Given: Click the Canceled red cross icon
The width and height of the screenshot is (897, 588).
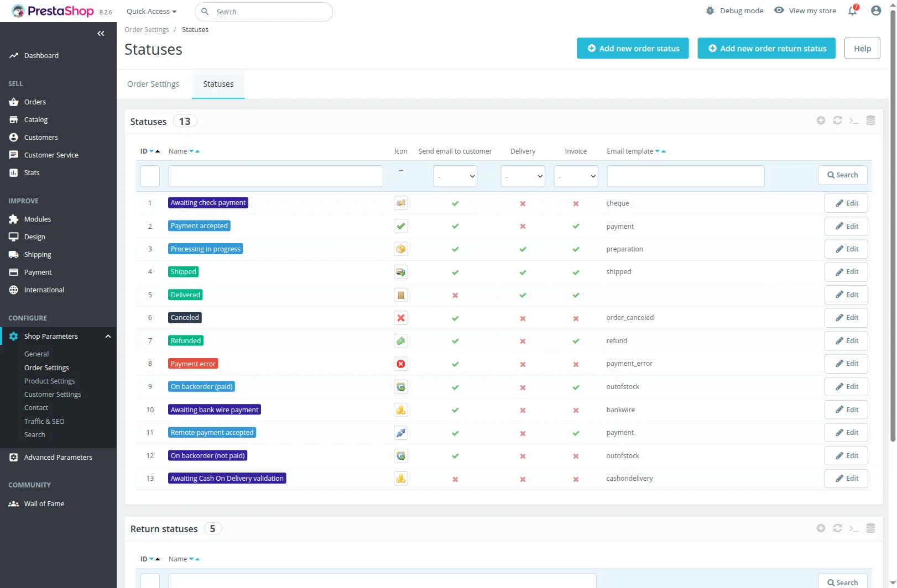Looking at the screenshot, I should (x=401, y=318).
